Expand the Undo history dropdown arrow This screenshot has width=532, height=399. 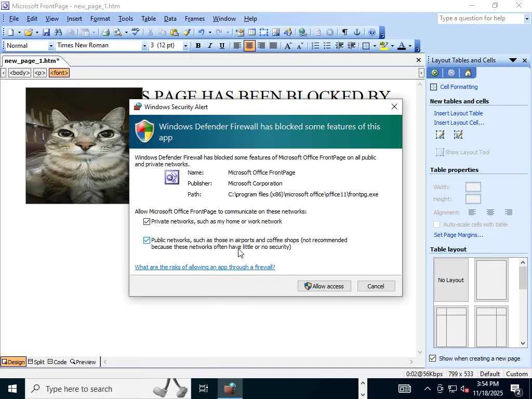pos(210,33)
